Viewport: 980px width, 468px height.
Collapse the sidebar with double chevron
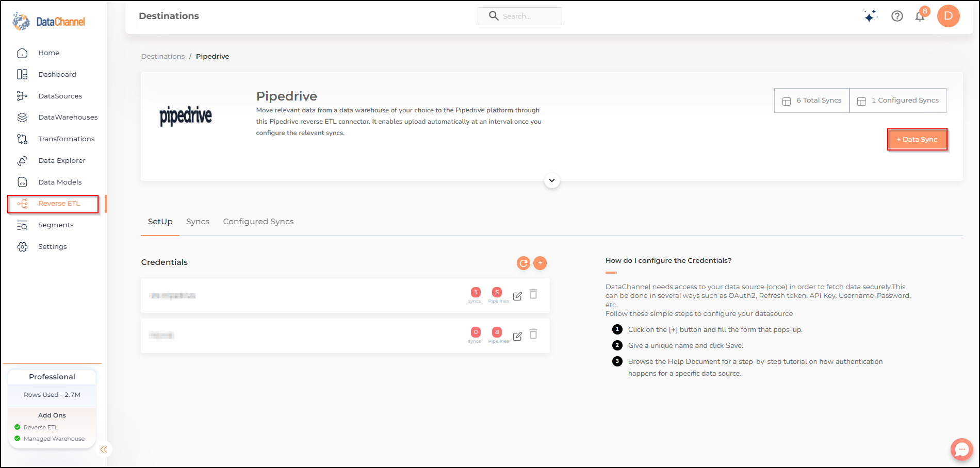(x=104, y=449)
